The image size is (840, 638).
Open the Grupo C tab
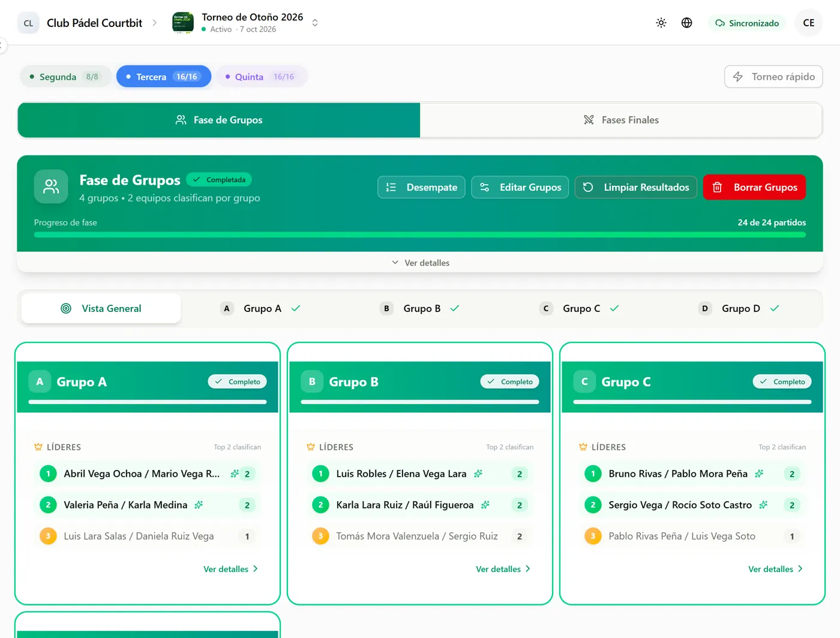pos(580,308)
